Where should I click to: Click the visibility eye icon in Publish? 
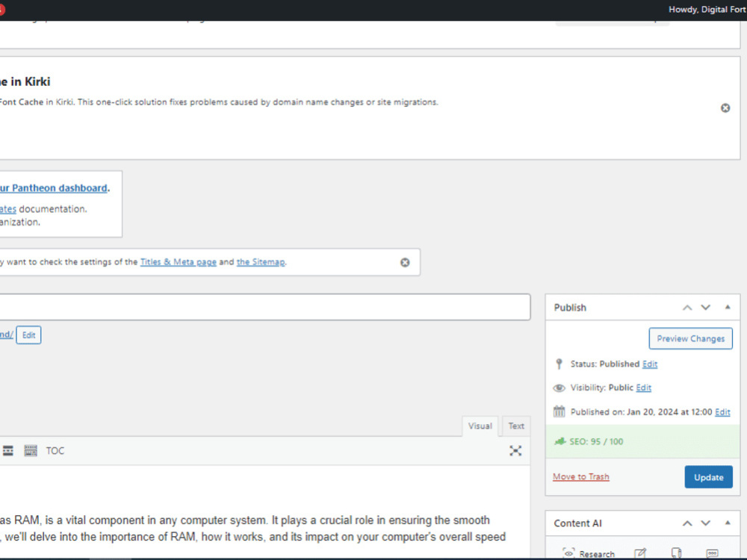[559, 388]
